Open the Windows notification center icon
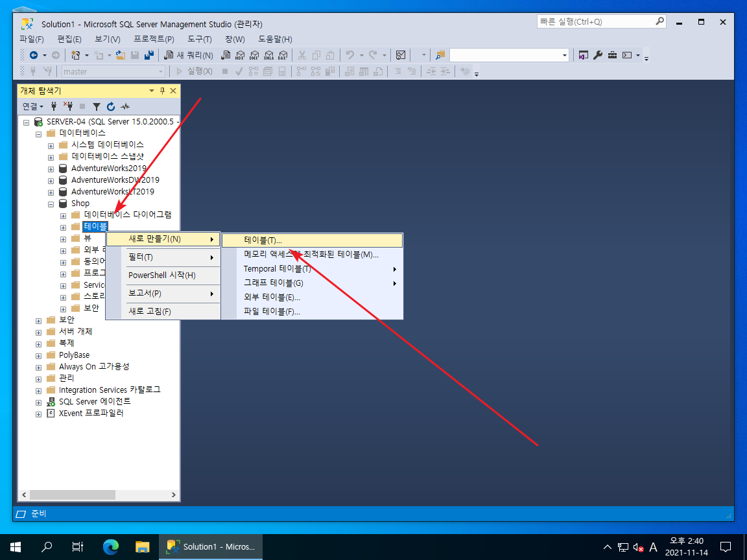This screenshot has height=560, width=747. 725,546
